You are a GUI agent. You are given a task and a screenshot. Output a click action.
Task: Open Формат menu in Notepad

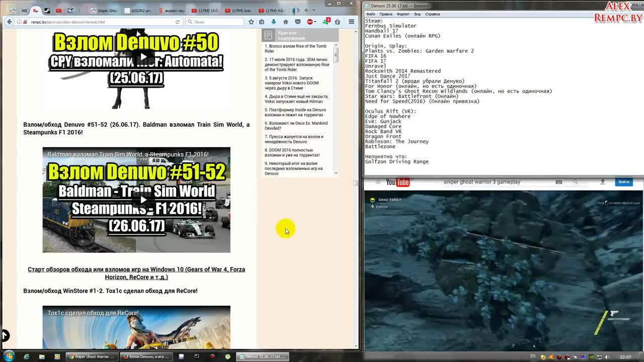coord(403,14)
